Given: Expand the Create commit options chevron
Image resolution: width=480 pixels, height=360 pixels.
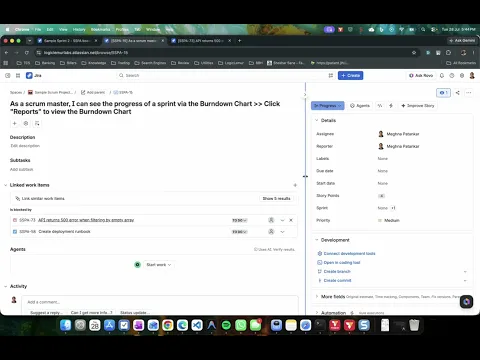Looking at the screenshot, I should point(465,281).
